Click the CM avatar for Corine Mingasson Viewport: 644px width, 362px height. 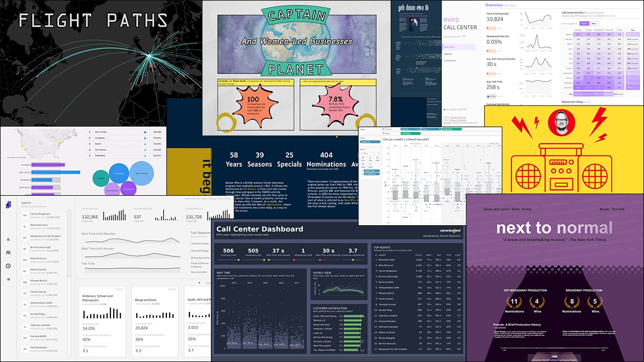[25, 215]
